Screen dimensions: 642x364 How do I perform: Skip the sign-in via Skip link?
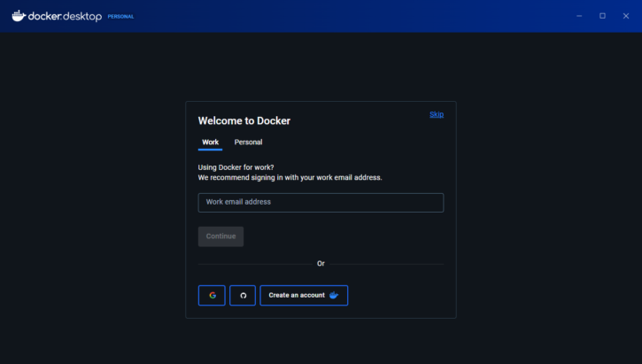[x=437, y=114]
